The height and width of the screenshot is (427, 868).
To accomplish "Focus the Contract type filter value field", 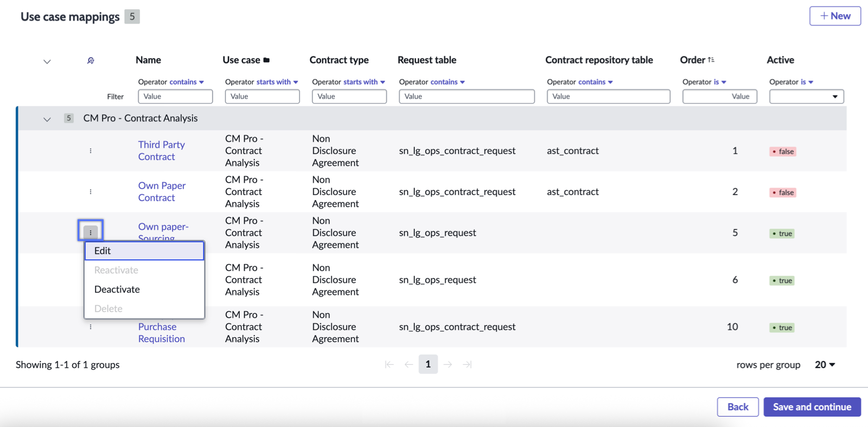I will [349, 96].
